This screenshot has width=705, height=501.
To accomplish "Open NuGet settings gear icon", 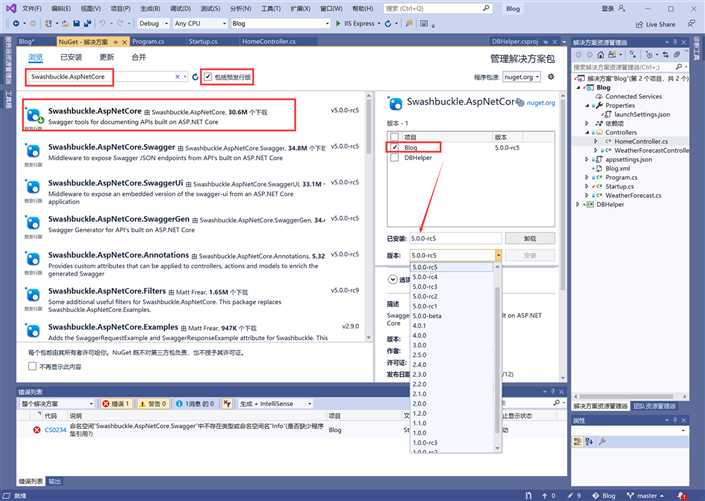I will [x=551, y=77].
